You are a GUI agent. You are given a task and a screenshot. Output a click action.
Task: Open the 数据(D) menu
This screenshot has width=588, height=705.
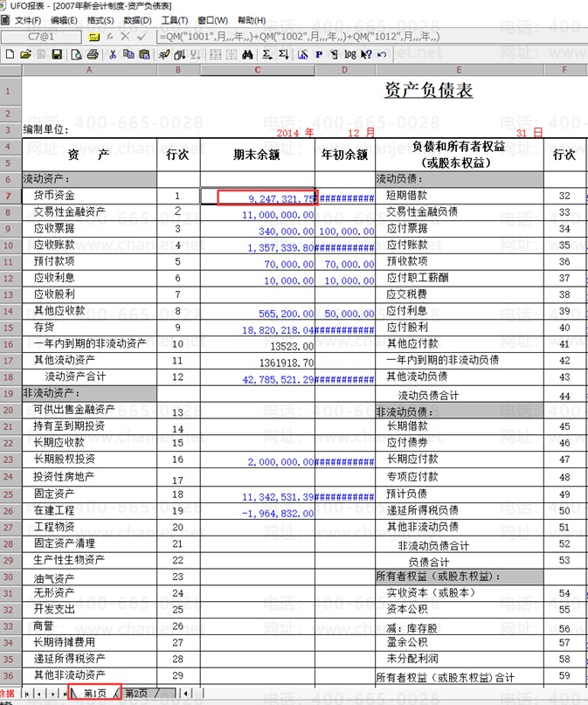(x=137, y=20)
